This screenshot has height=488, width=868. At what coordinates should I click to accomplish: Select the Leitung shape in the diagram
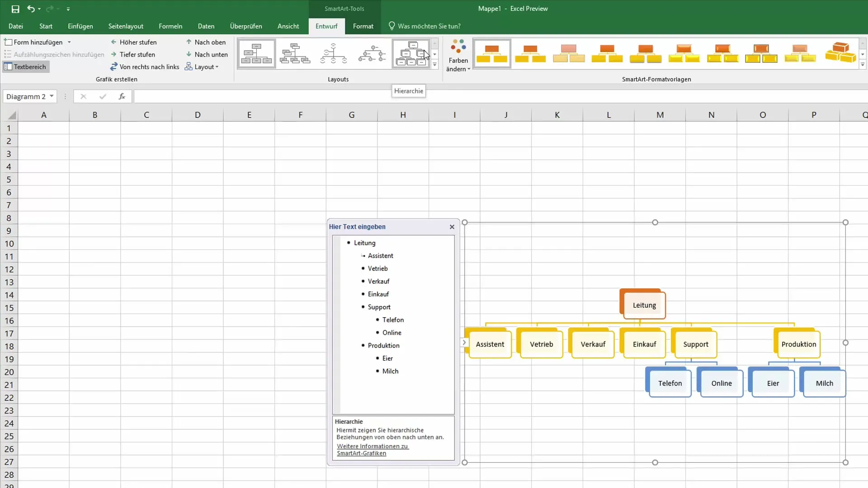pyautogui.click(x=644, y=305)
